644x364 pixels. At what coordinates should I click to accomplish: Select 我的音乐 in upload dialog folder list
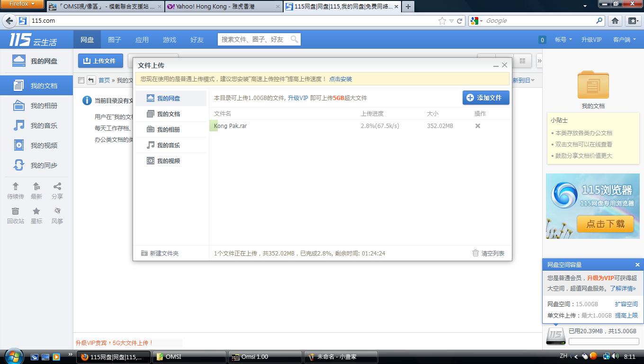(x=168, y=146)
